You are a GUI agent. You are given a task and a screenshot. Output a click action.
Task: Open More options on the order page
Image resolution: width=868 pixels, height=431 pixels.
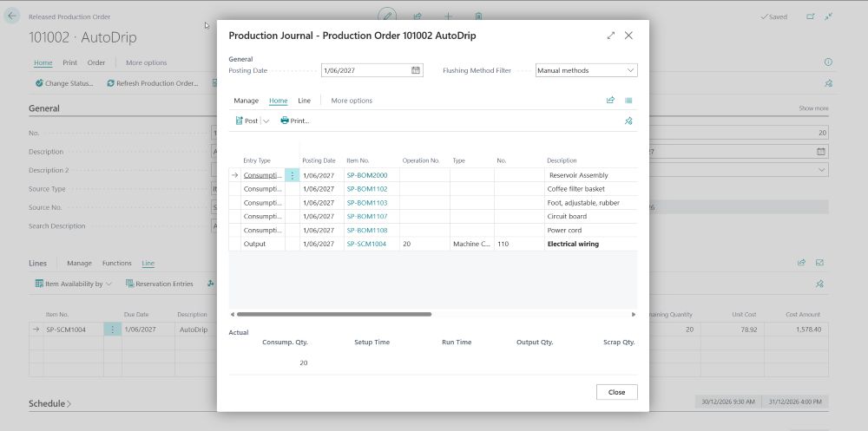coord(146,62)
